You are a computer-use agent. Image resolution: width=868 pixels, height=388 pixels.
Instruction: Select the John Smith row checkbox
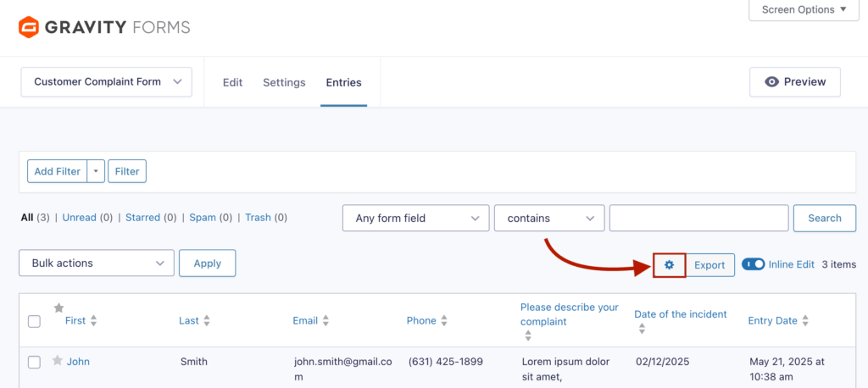(x=34, y=362)
